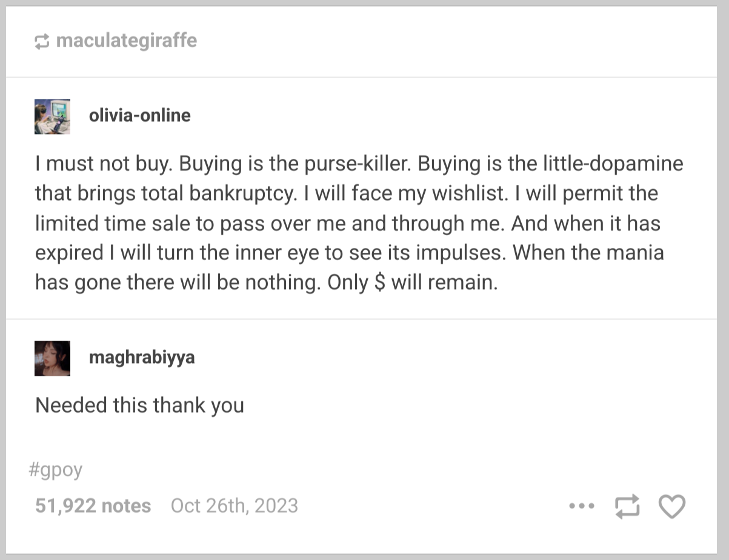The width and height of the screenshot is (729, 560).
Task: View the 51,922 notes
Action: [93, 506]
